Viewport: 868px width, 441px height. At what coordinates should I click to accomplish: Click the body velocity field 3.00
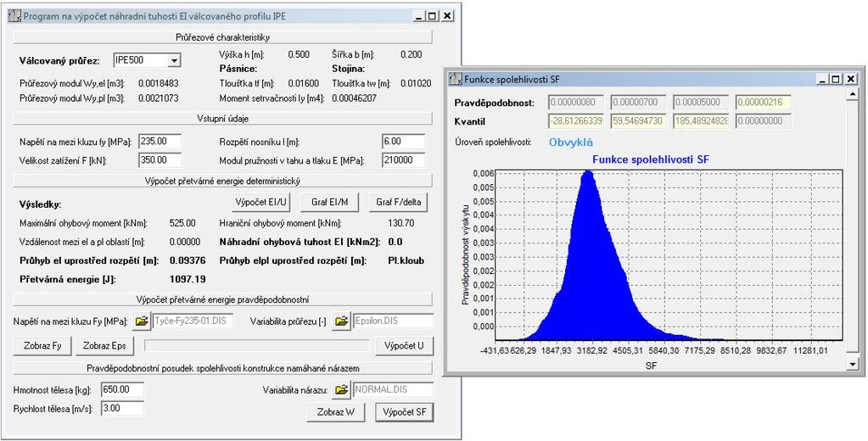(122, 409)
